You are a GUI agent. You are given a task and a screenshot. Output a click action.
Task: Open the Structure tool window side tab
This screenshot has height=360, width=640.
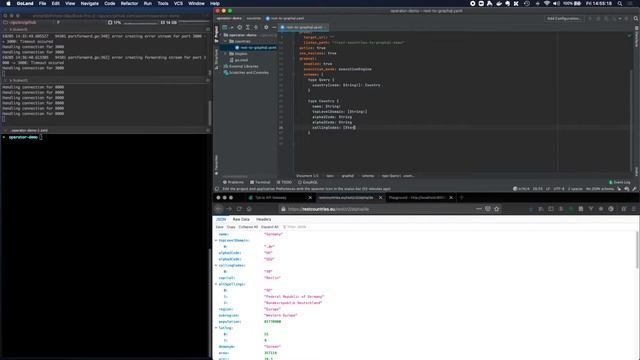[216, 58]
